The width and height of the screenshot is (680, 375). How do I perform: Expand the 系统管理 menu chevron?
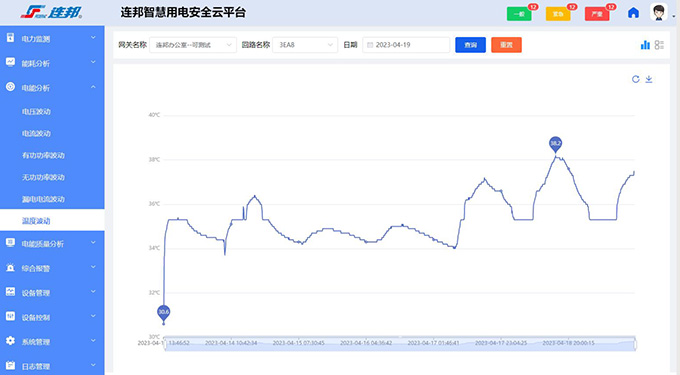point(93,341)
